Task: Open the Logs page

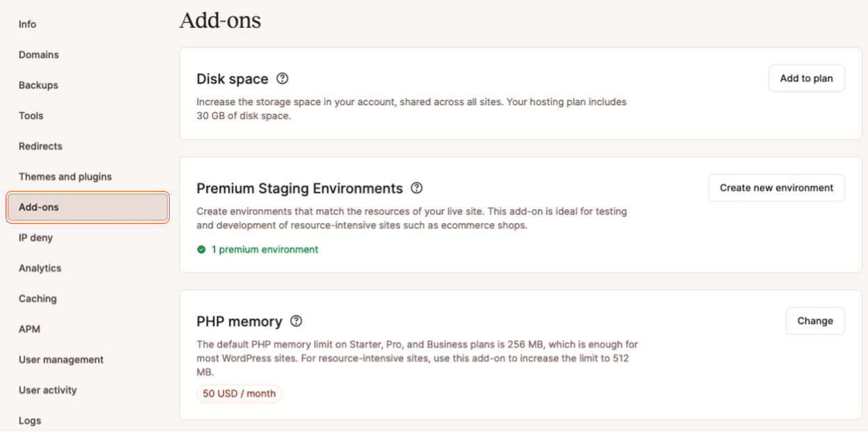Action: (x=30, y=420)
